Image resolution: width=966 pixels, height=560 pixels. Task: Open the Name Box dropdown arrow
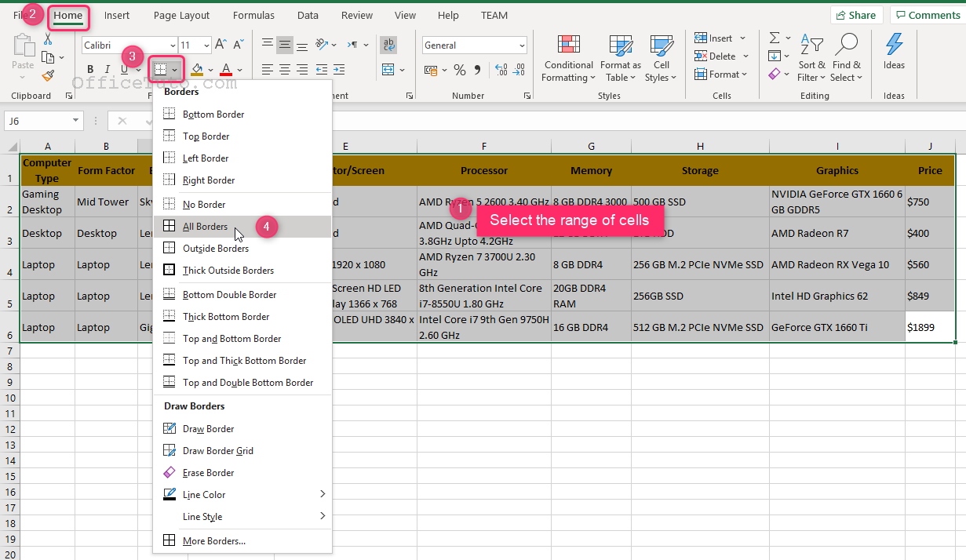pyautogui.click(x=76, y=121)
